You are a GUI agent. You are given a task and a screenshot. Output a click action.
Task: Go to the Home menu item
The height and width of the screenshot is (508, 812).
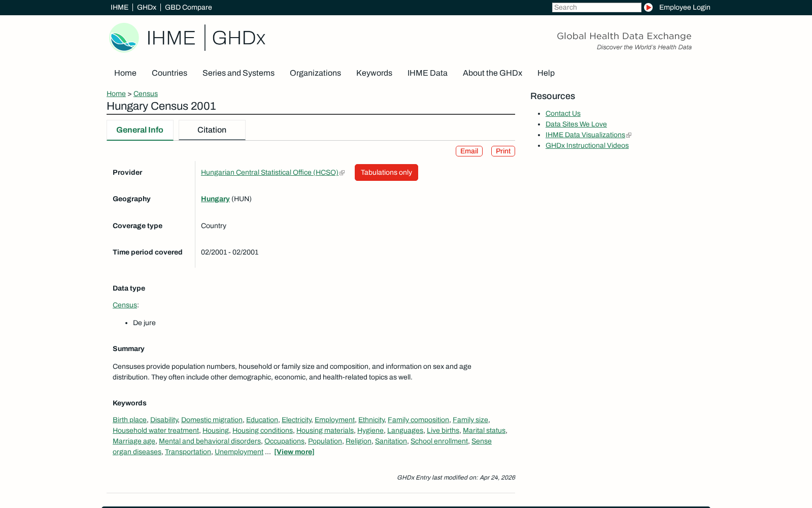click(125, 73)
